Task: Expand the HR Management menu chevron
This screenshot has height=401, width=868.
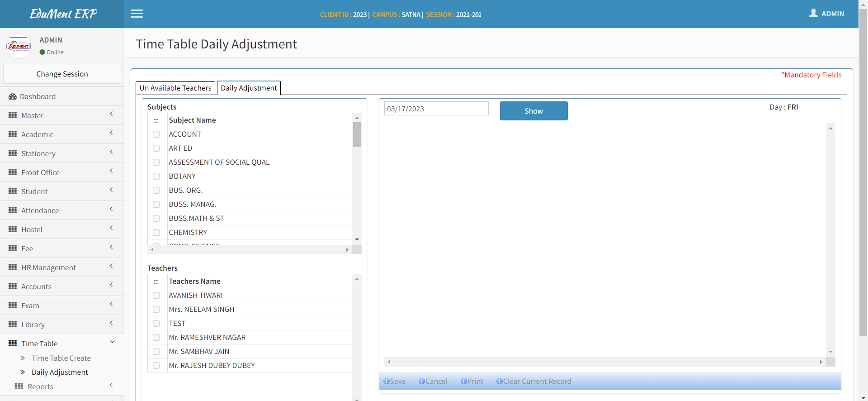Action: click(x=111, y=266)
